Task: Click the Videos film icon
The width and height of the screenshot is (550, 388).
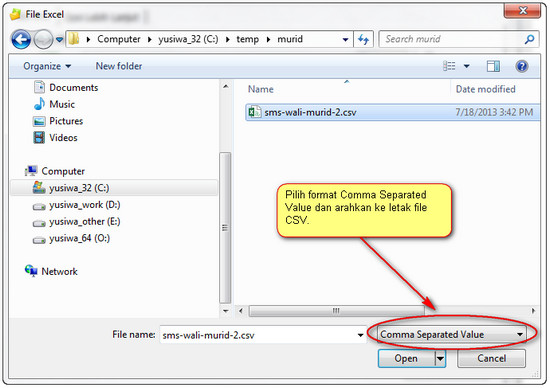Action: (x=39, y=138)
